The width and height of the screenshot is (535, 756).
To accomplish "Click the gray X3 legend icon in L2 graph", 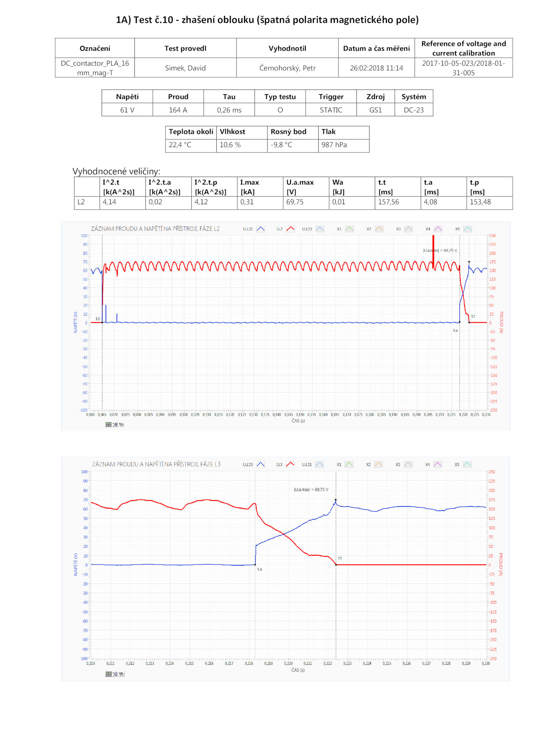I will [408, 229].
